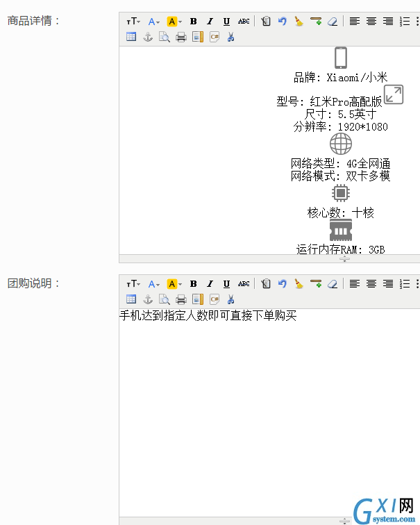420x525 pixels.
Task: Print content from 团购说明 editor
Action: 181,299
